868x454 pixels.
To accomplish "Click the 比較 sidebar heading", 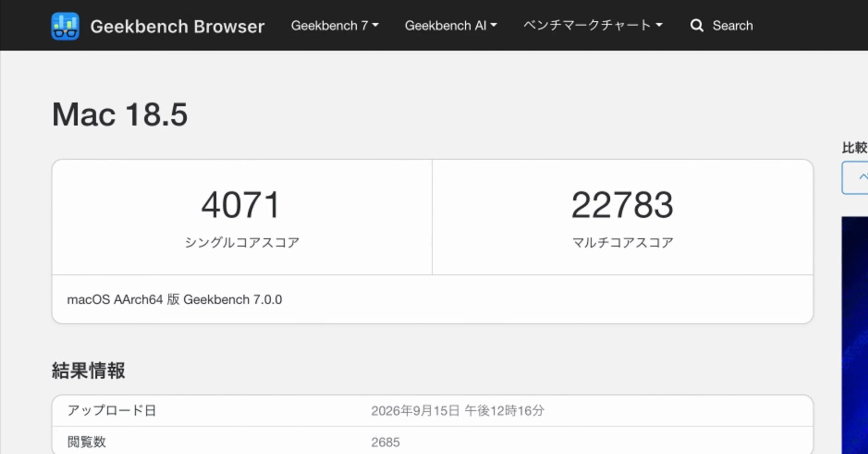I will (x=854, y=148).
